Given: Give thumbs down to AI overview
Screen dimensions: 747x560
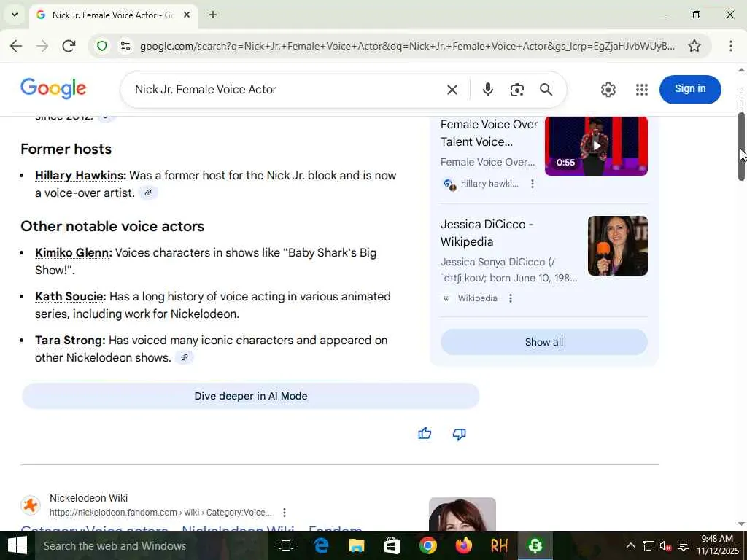Looking at the screenshot, I should pyautogui.click(x=460, y=434).
